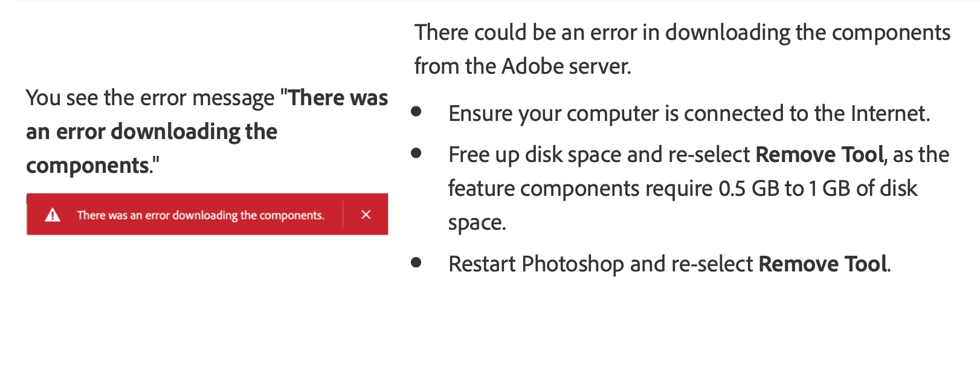Click the red banner's error message text
Screen dimensions: 980x370
pyautogui.click(x=201, y=215)
